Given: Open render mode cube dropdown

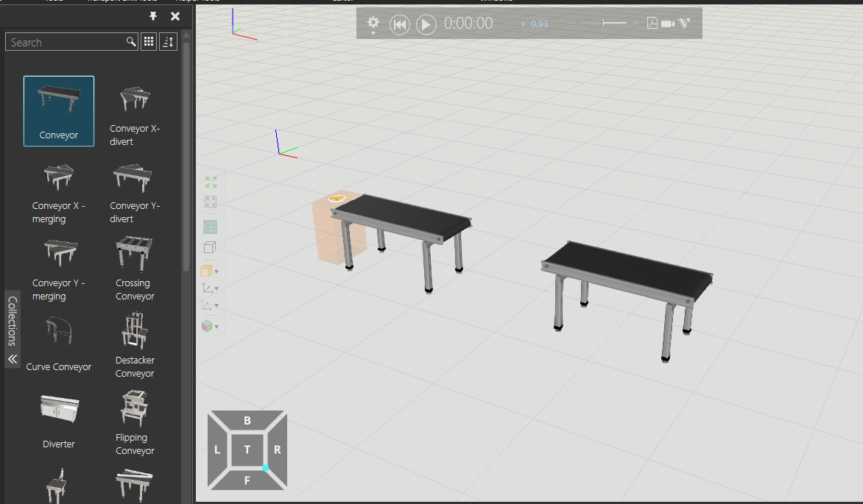Looking at the screenshot, I should pos(210,271).
